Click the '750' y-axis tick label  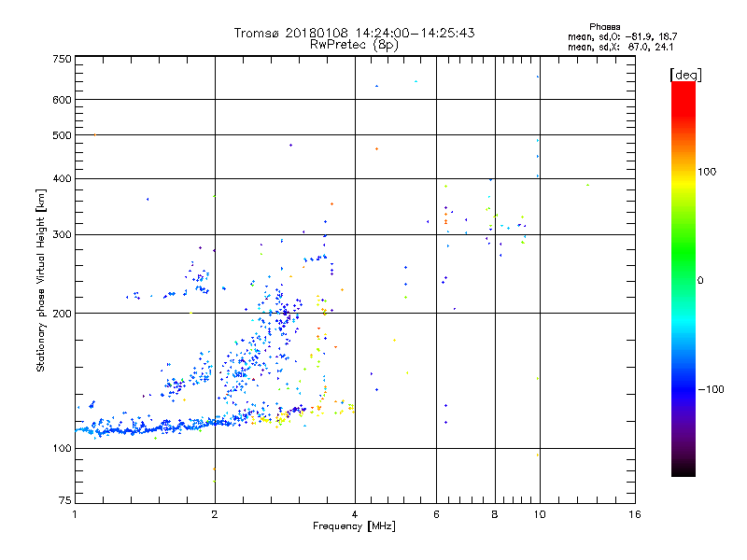(62, 59)
